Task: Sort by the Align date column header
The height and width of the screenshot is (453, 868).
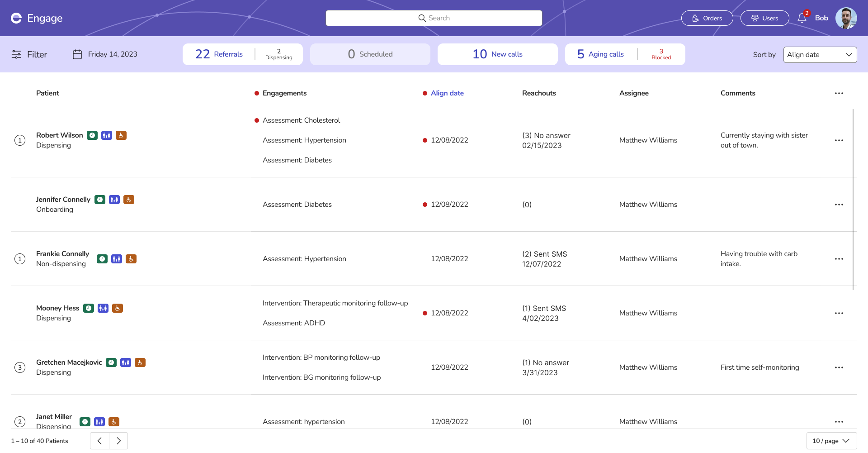Action: pyautogui.click(x=447, y=93)
